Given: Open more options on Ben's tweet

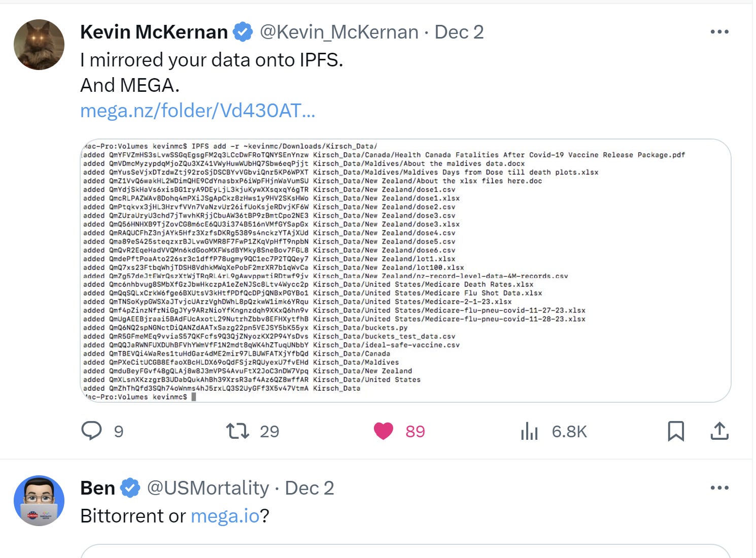Looking at the screenshot, I should [x=719, y=488].
